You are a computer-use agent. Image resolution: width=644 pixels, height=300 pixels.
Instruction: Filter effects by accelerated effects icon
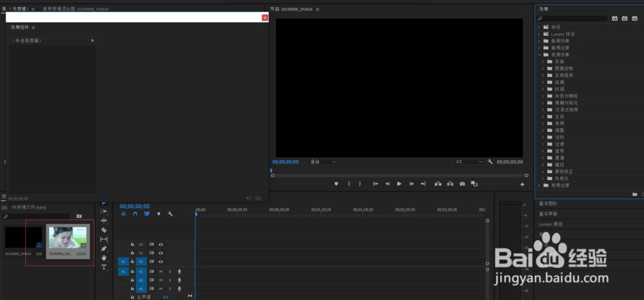(614, 19)
